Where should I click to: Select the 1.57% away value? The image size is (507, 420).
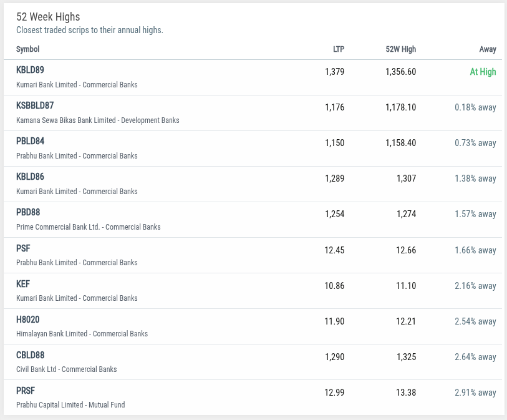click(x=475, y=214)
